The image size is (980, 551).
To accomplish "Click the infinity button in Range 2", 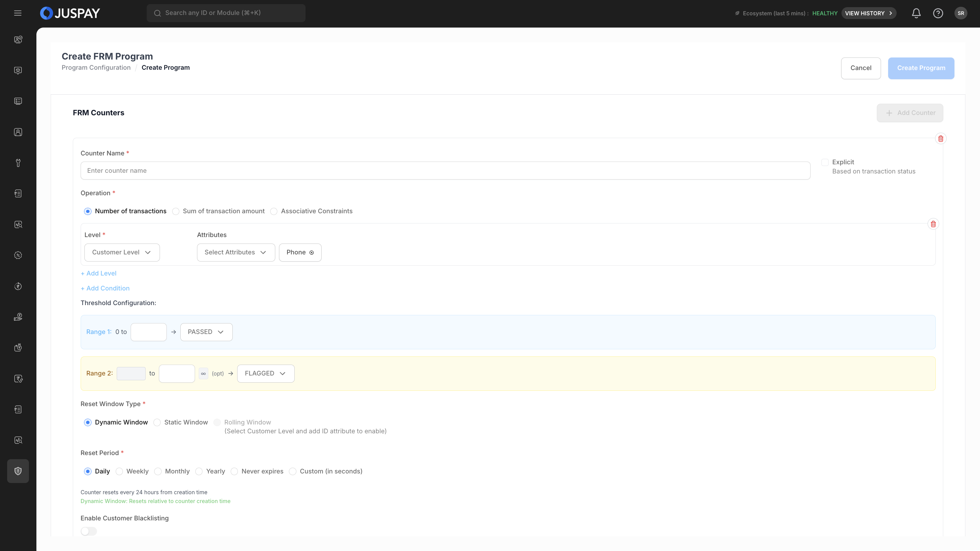I will (203, 373).
